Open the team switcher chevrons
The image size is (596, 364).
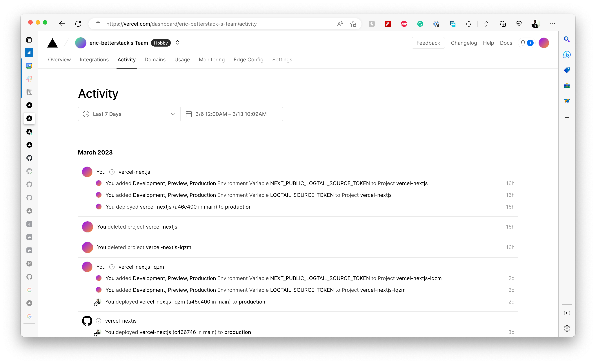tap(177, 43)
